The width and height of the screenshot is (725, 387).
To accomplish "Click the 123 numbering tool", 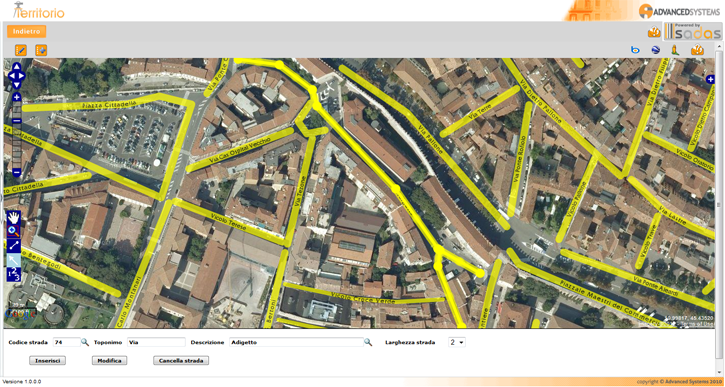I will click(14, 275).
